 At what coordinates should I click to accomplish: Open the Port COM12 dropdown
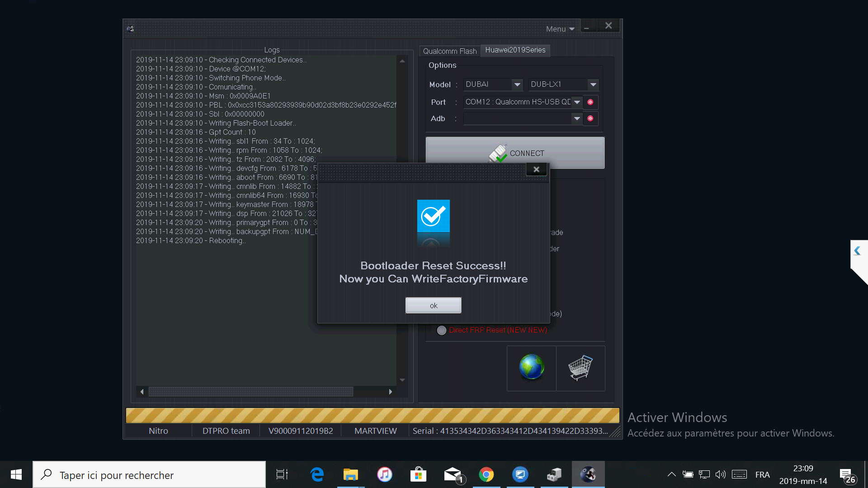coord(577,102)
